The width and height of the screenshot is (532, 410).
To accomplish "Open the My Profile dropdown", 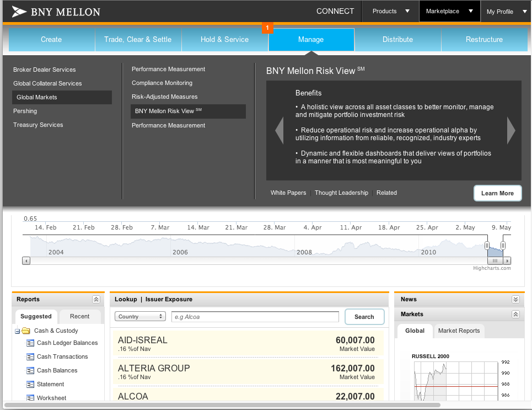I will coord(506,12).
